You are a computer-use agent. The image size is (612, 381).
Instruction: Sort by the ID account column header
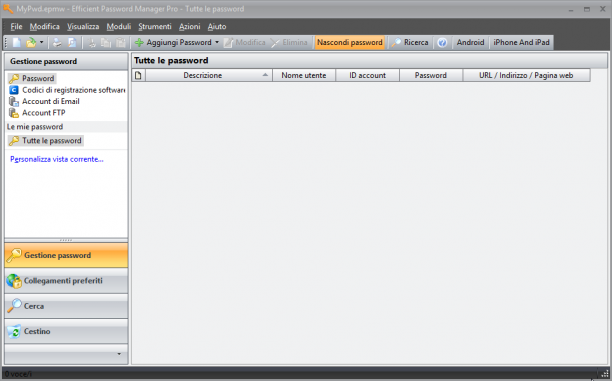tap(367, 75)
